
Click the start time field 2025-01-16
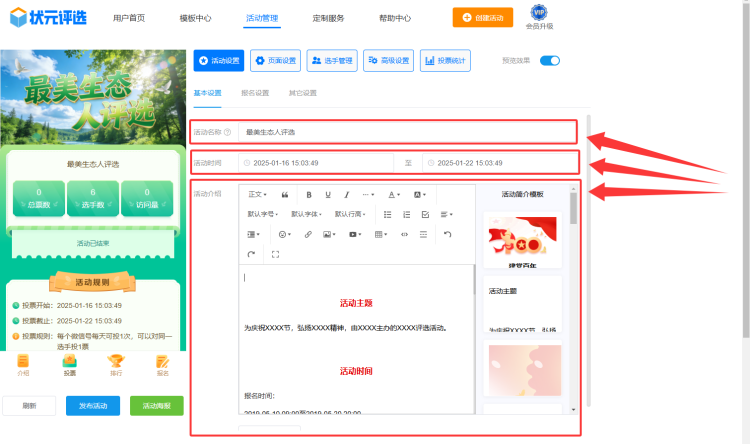pyautogui.click(x=316, y=163)
